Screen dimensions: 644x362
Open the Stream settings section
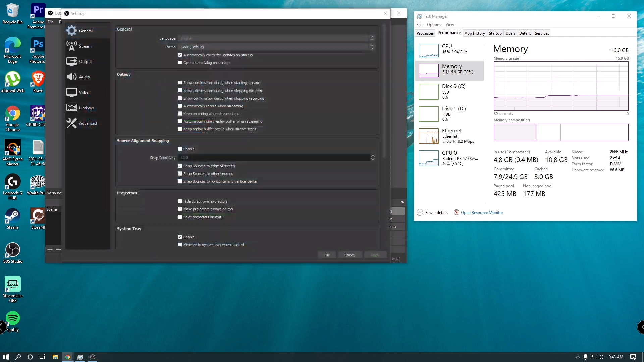[88, 46]
